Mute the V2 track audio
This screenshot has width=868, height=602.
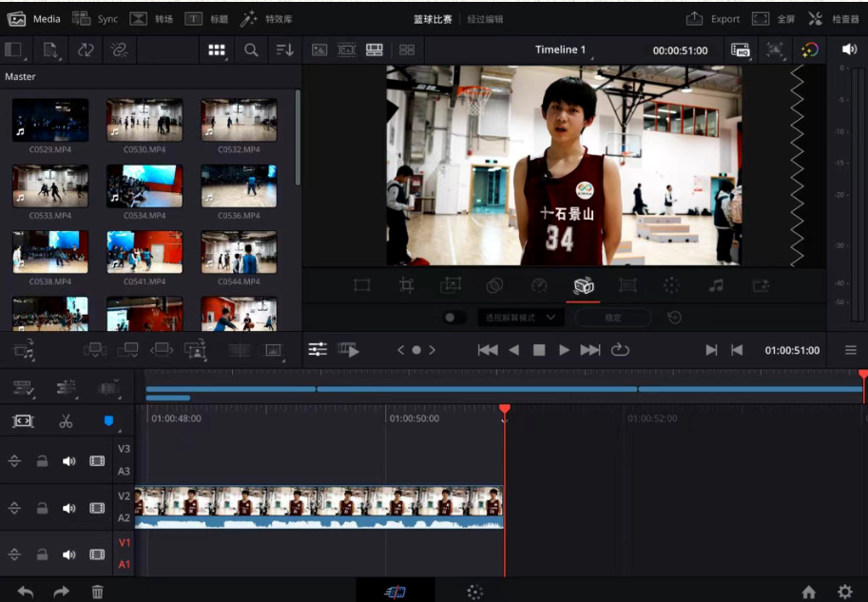click(x=68, y=508)
